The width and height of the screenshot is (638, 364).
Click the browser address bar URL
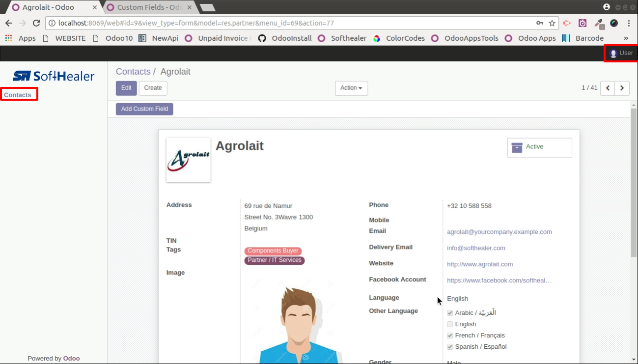(196, 23)
